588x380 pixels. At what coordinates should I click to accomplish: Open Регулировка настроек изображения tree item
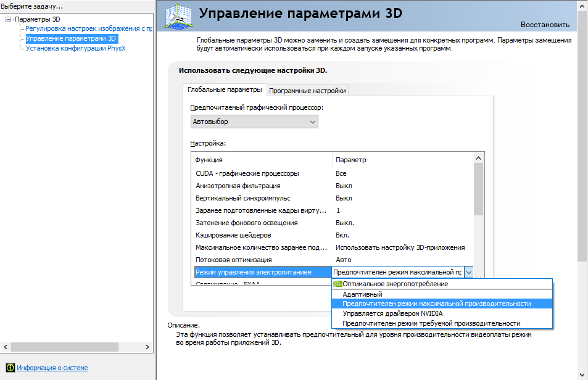(88, 28)
